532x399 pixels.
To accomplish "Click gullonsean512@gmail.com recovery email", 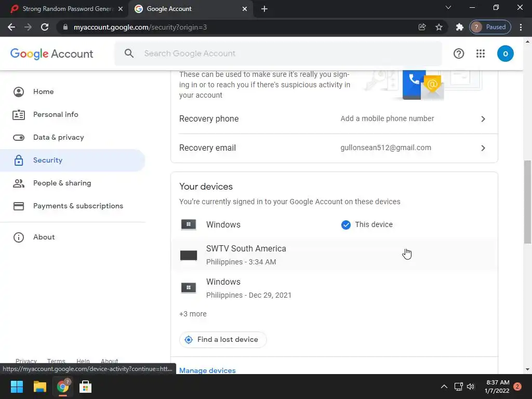I will click(386, 148).
